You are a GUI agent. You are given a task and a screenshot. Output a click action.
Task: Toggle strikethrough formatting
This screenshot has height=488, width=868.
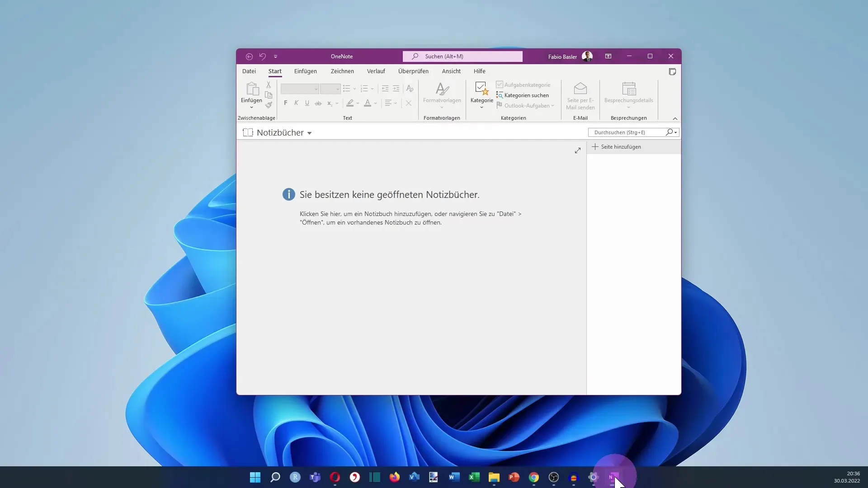tap(318, 103)
